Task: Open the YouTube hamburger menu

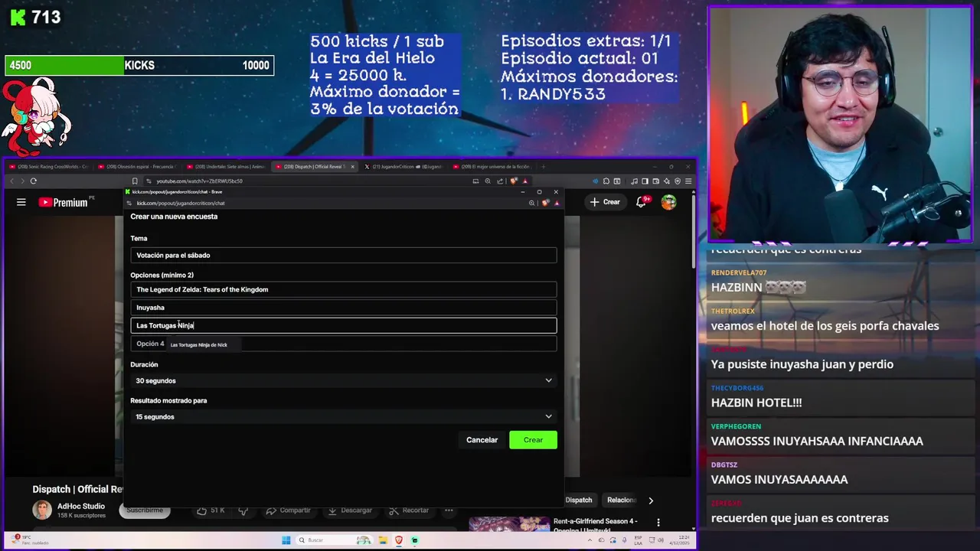Action: 21,202
